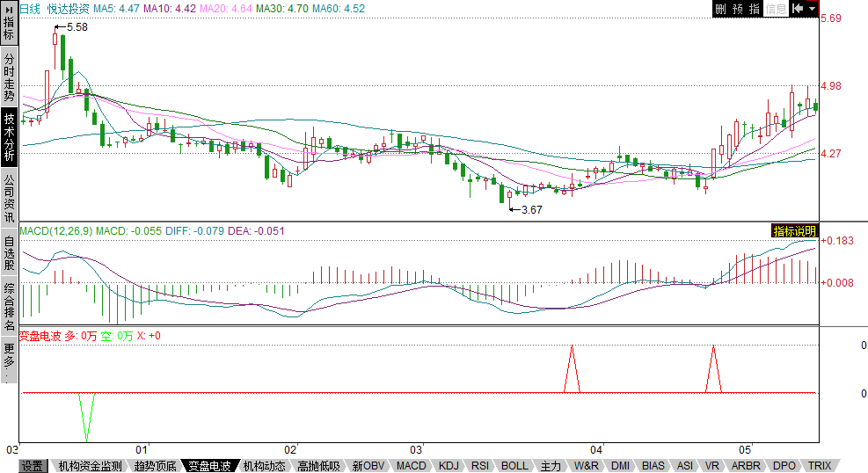
Task: Select the 技术分析 sidebar tab
Action: (x=9, y=137)
